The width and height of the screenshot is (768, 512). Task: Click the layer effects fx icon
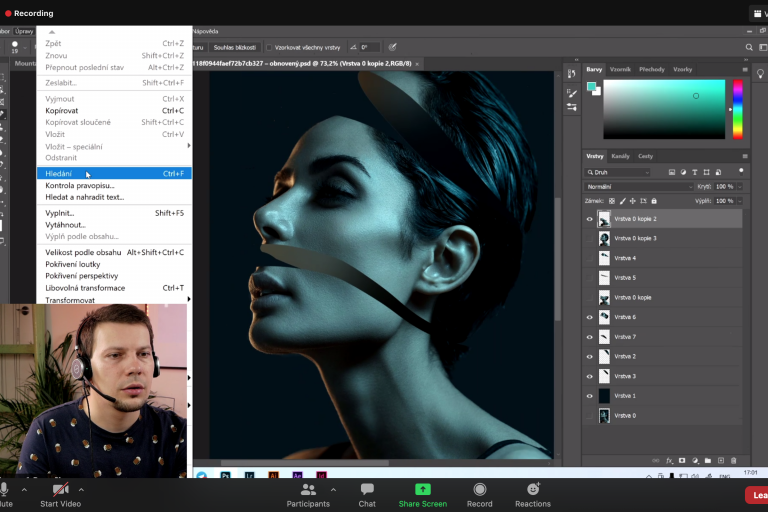[x=669, y=460]
